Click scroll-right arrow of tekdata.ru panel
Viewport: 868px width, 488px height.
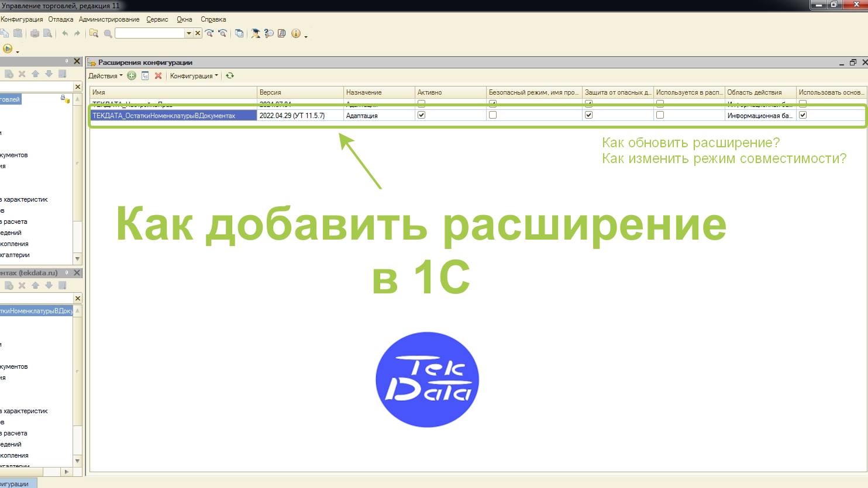(x=66, y=471)
